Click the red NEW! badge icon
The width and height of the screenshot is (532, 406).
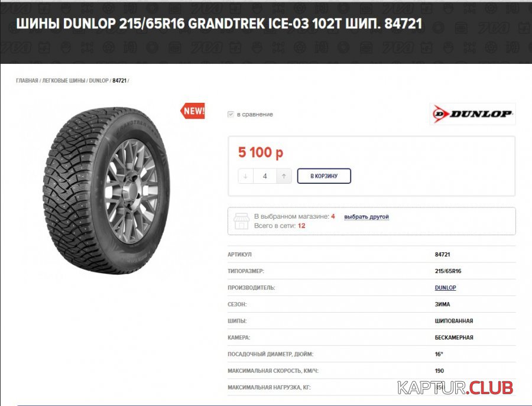[x=193, y=111]
